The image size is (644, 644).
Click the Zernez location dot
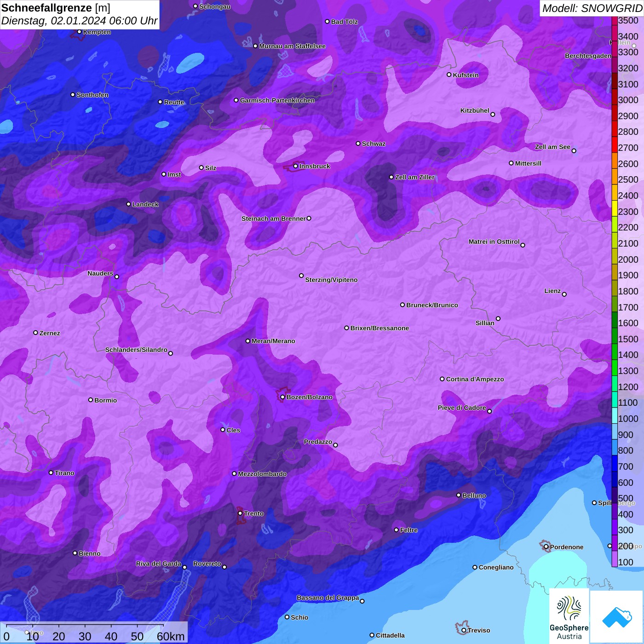point(35,333)
